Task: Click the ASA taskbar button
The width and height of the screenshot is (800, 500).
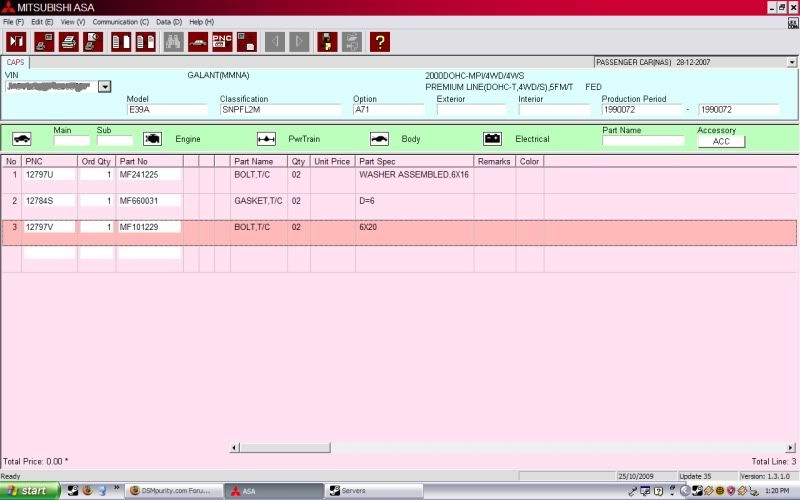Action: pyautogui.click(x=274, y=491)
